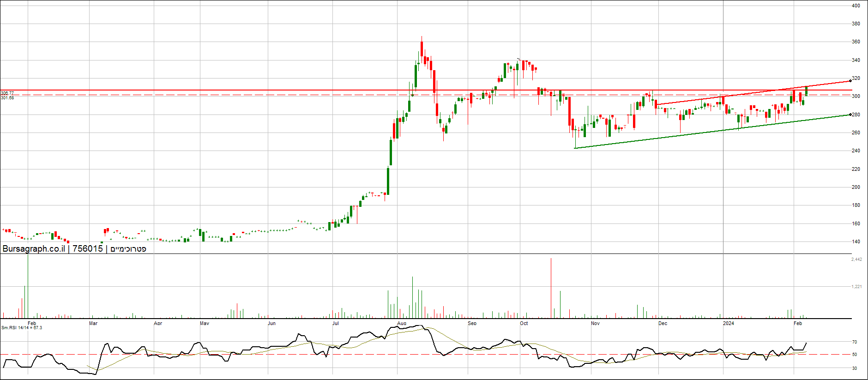
Task: Click the 1,221 volume axis label
Action: [x=856, y=287]
